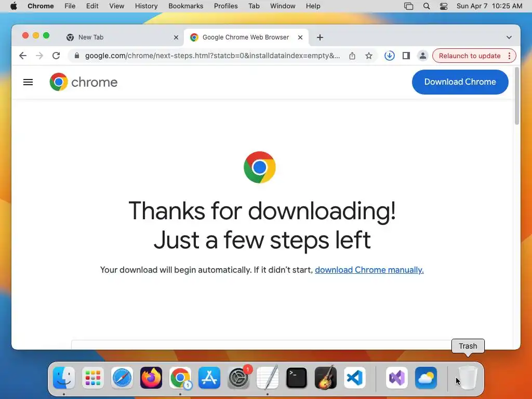Open a new tab with the plus button
532x399 pixels.
[x=320, y=37]
